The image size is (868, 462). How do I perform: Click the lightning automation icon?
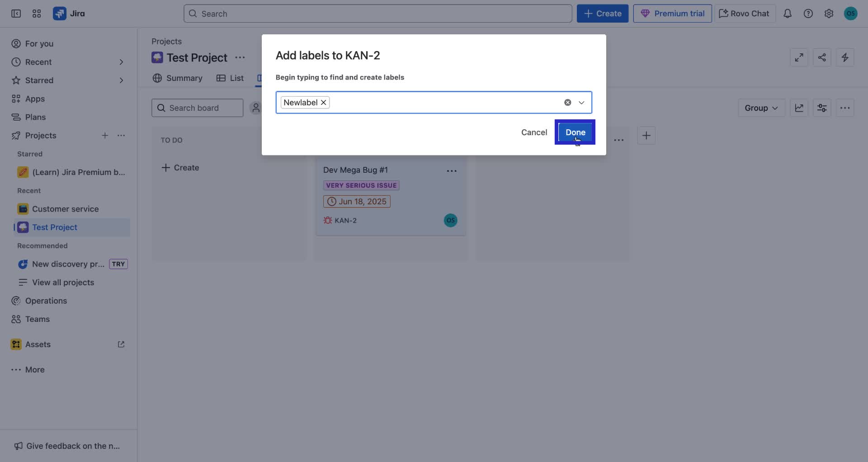pos(845,57)
